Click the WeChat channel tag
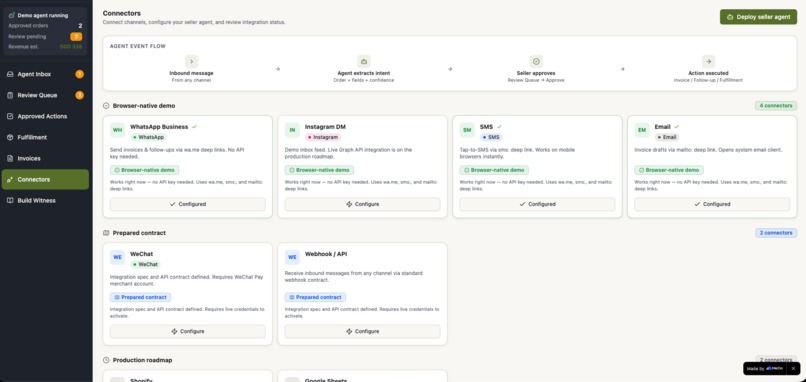Screen dimensions: 806x382 coord(145,264)
